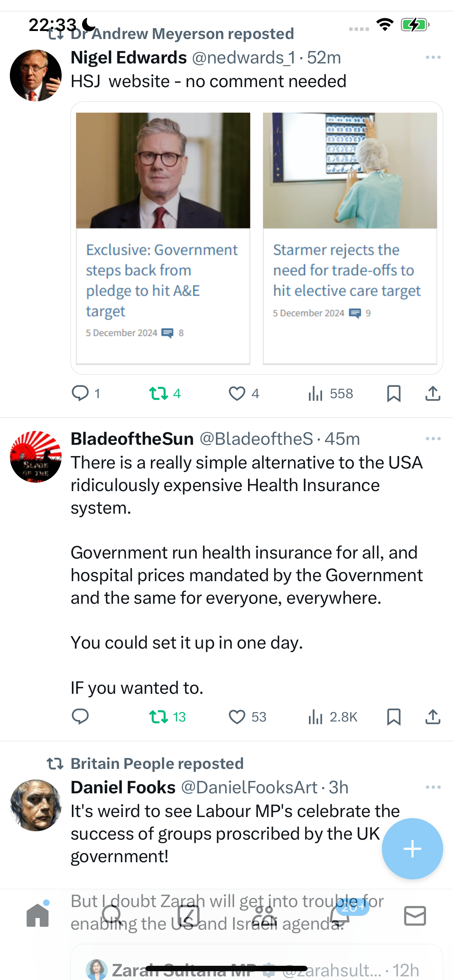The image size is (453, 980).
Task: Open the Messages tab
Action: click(x=415, y=915)
